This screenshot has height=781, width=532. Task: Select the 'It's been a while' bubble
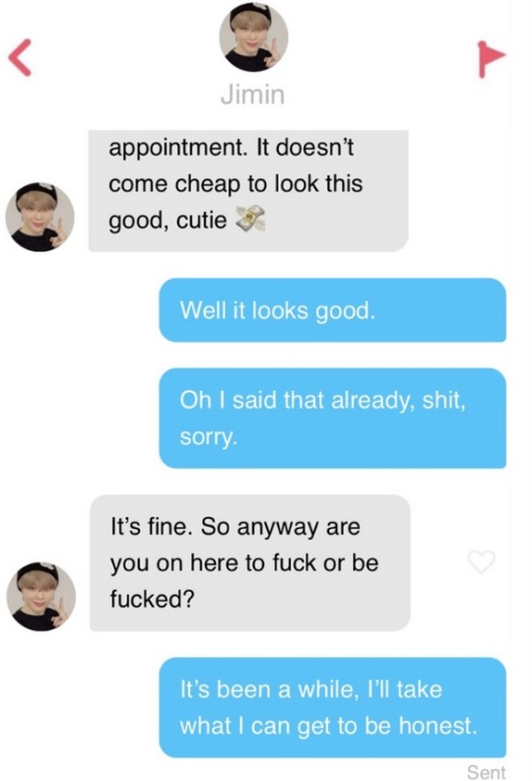coord(332,707)
